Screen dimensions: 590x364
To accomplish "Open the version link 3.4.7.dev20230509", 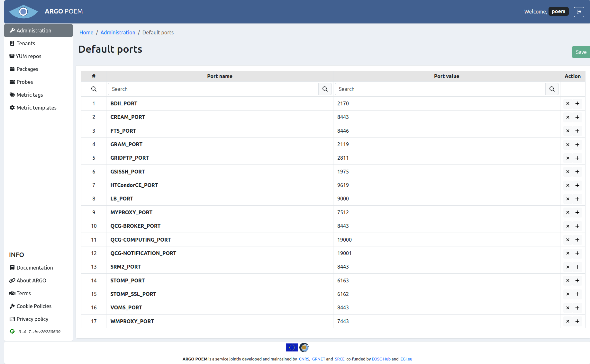I will tap(39, 332).
